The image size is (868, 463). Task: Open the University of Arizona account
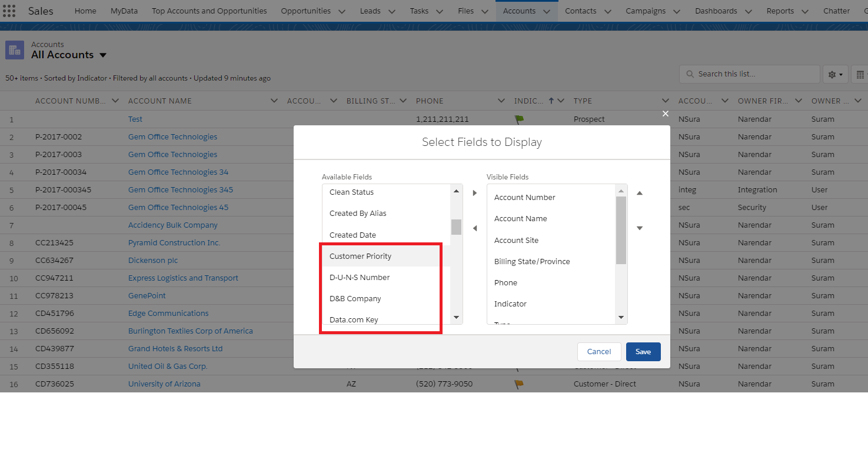coord(164,384)
